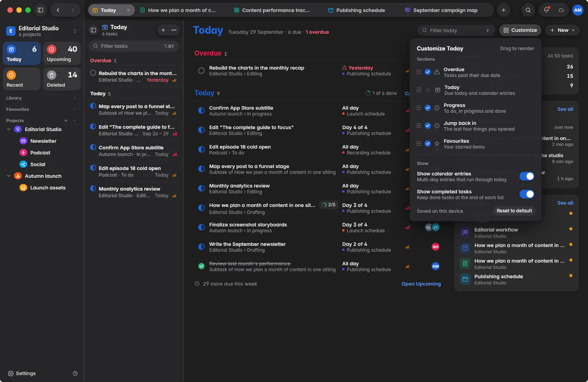
Task: Mark Rebuild the charts task complete in main list
Action: (201, 71)
